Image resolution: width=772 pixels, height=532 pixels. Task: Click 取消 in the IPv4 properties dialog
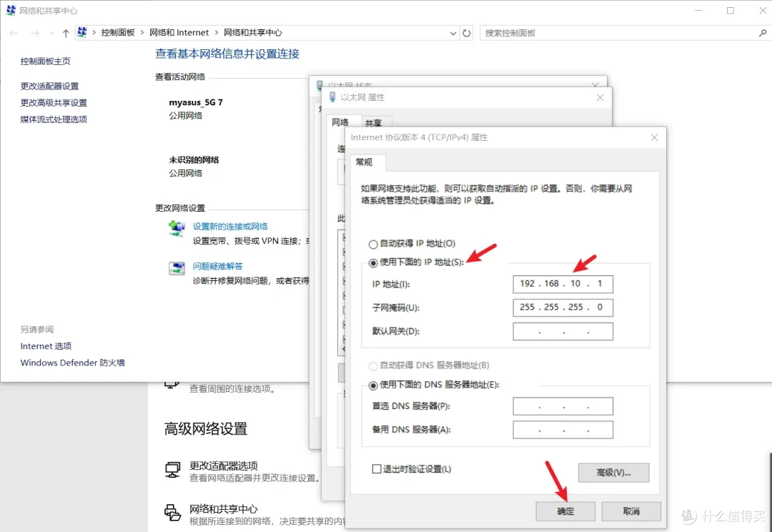[631, 511]
